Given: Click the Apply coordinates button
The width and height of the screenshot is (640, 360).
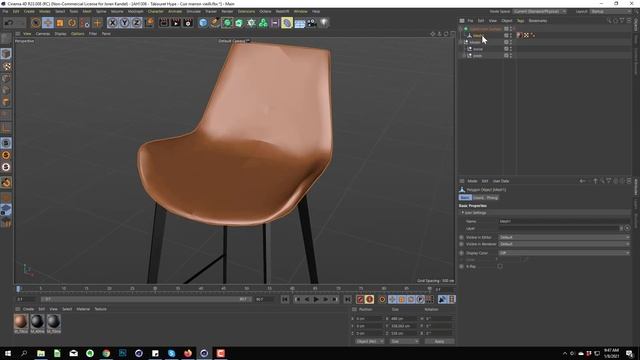Looking at the screenshot, I should pyautogui.click(x=439, y=341).
